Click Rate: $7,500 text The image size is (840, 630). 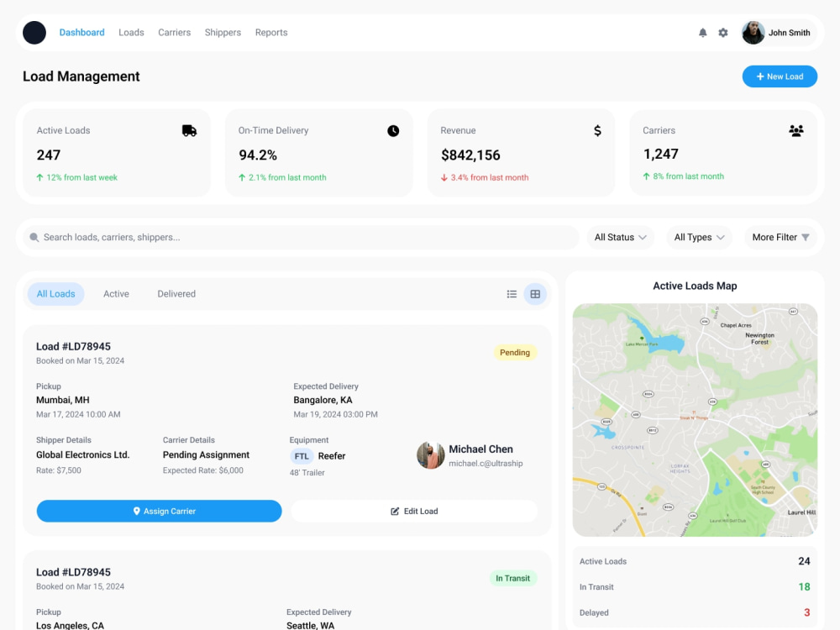(59, 470)
